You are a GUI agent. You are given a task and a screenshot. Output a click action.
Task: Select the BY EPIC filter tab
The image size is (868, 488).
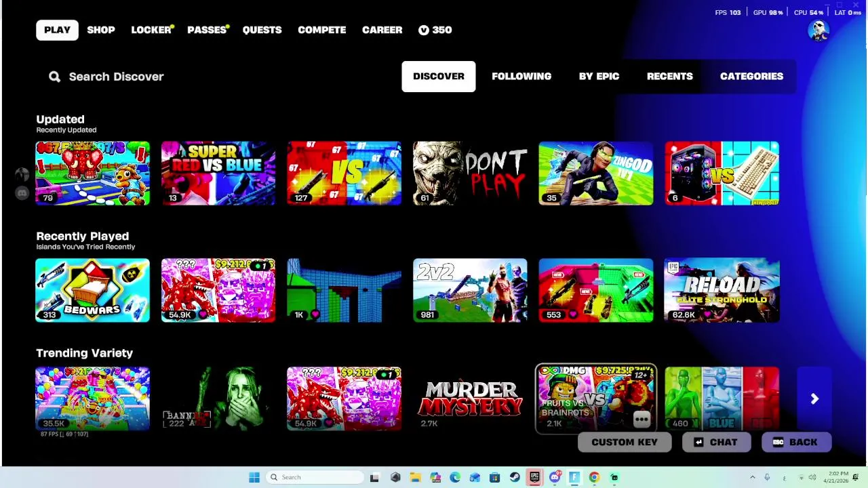click(x=599, y=76)
